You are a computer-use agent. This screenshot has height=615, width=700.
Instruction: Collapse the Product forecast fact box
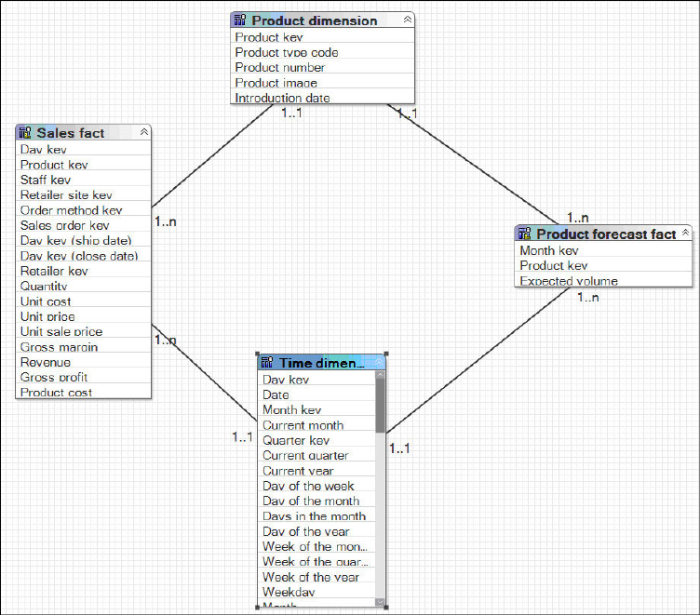[x=685, y=233]
